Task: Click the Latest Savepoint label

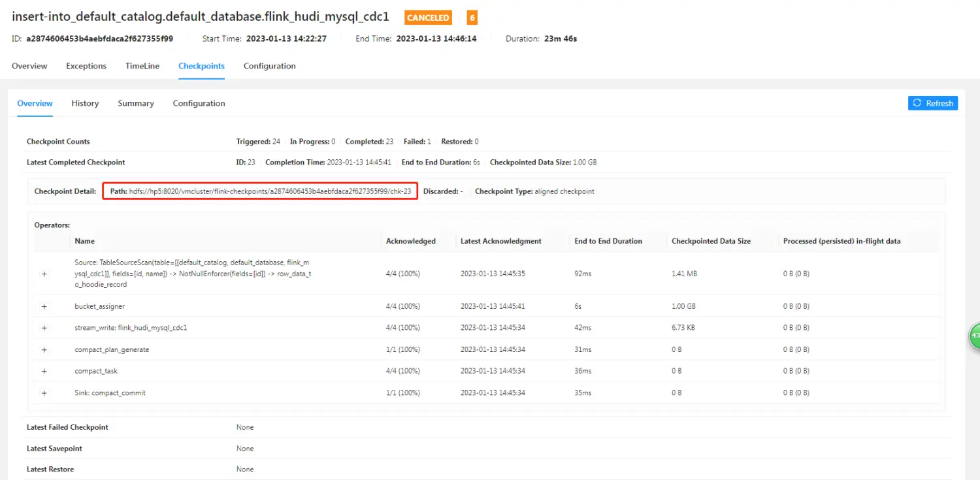Action: click(x=54, y=449)
